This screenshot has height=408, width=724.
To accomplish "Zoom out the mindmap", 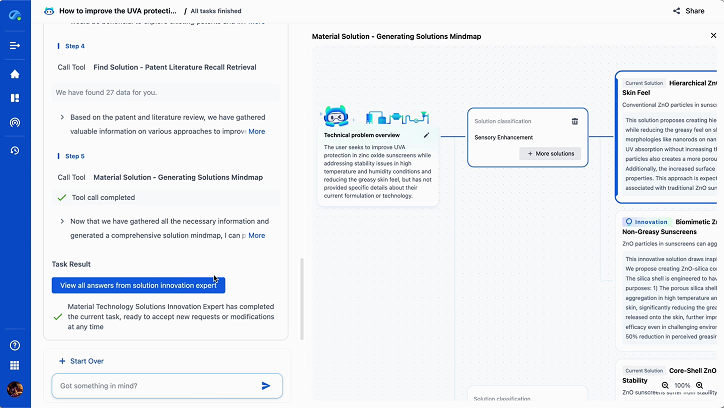I will 665,385.
